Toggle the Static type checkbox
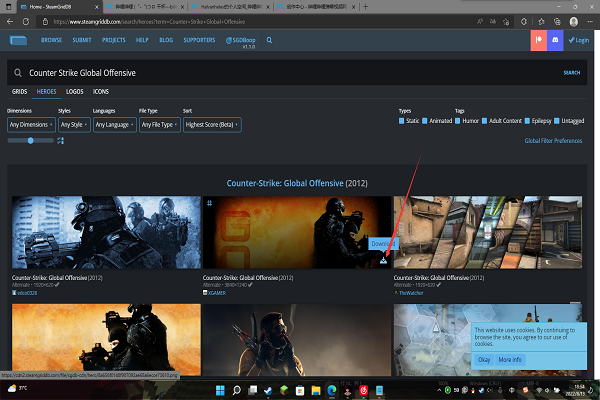Screen dimensions: 600x400 tap(403, 121)
